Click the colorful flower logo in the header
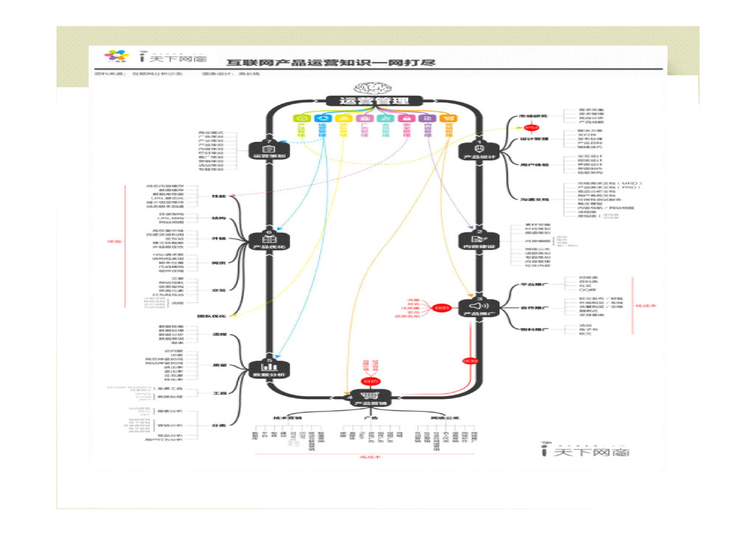The image size is (756, 535). [x=117, y=56]
